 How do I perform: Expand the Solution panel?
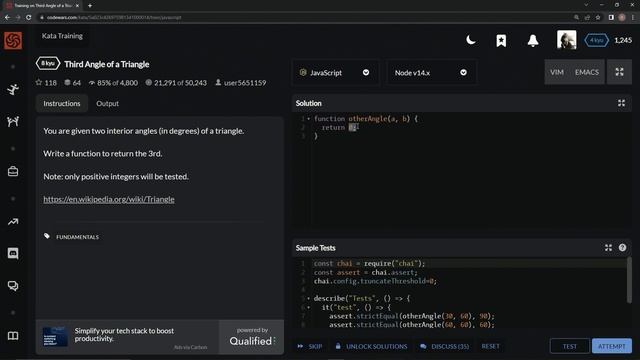pyautogui.click(x=621, y=103)
